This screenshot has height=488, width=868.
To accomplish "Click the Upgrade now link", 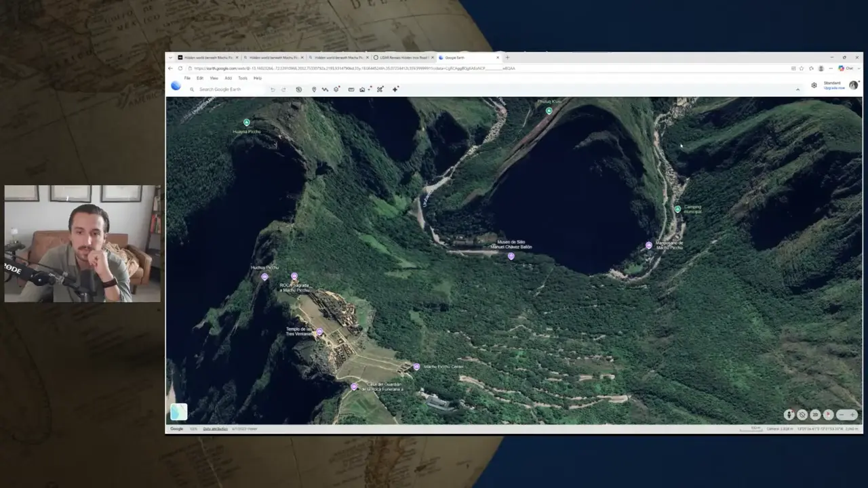I will tap(834, 88).
